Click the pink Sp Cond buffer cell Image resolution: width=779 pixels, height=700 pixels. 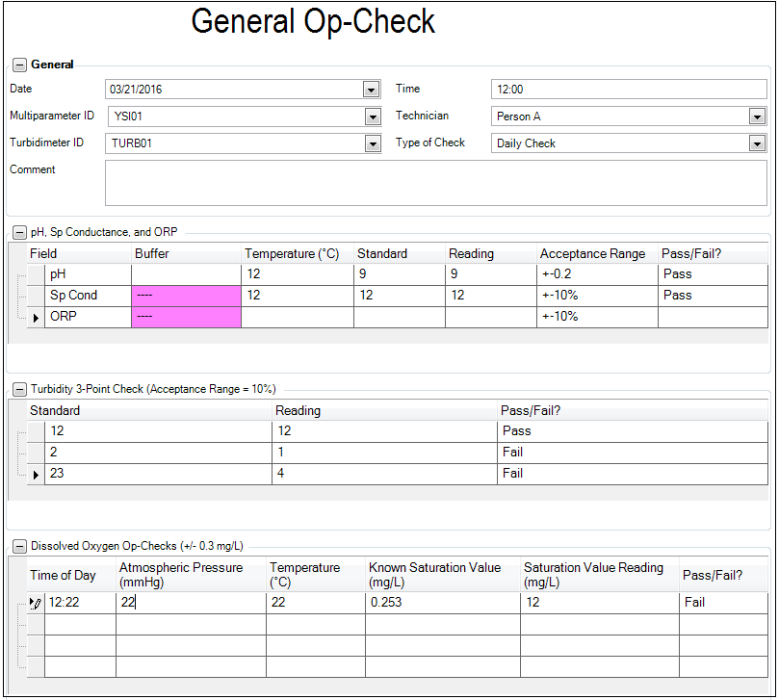(185, 295)
